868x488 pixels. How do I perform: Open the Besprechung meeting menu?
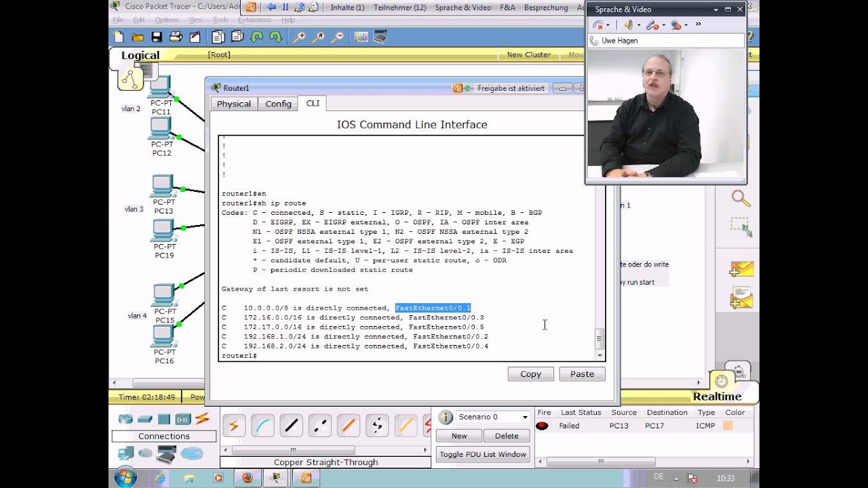[x=546, y=7]
